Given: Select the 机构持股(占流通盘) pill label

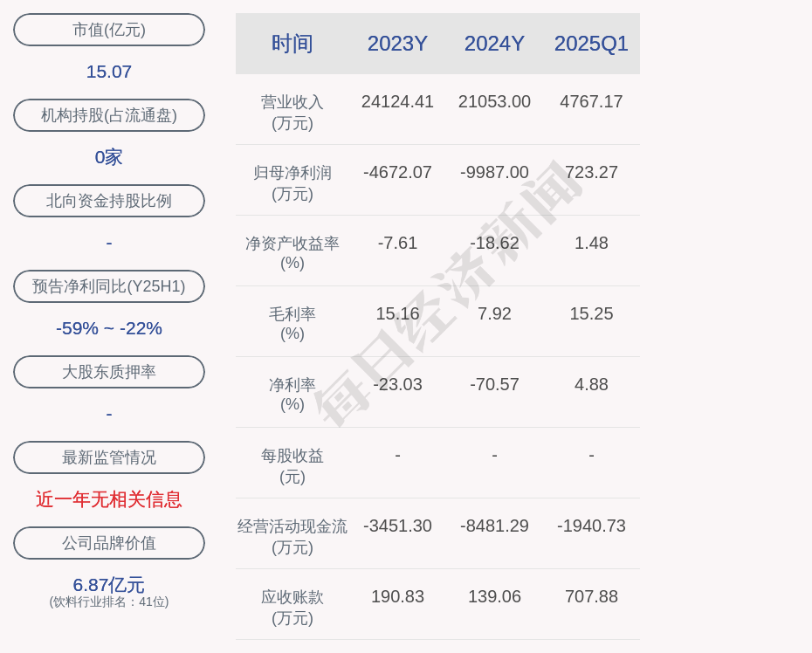Looking at the screenshot, I should [x=109, y=115].
